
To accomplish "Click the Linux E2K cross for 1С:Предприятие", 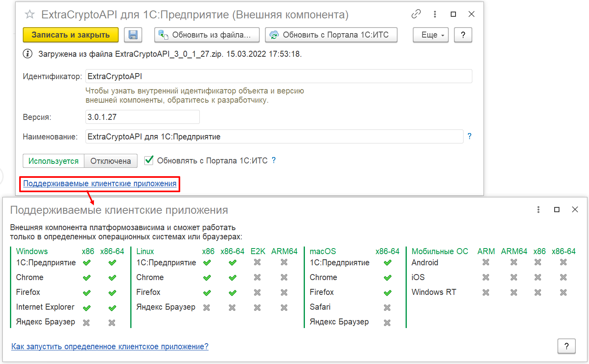I will click(x=257, y=262).
